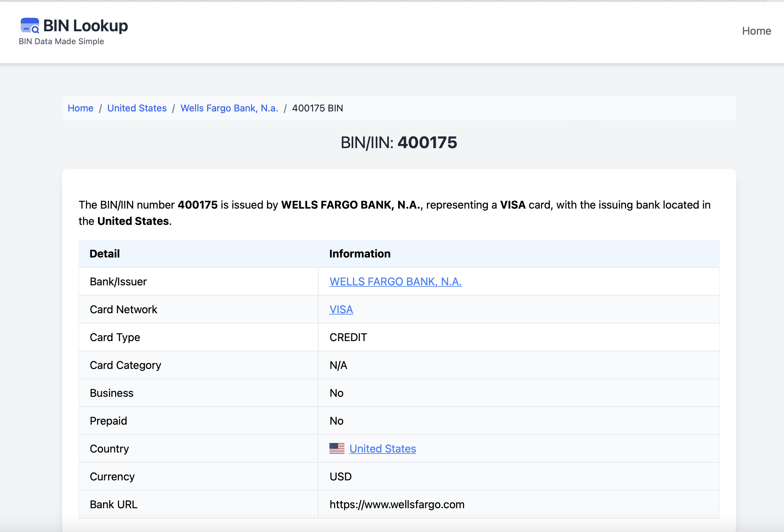The width and height of the screenshot is (784, 532).
Task: Click the BIN Data Made Simple tagline
Action: click(61, 41)
